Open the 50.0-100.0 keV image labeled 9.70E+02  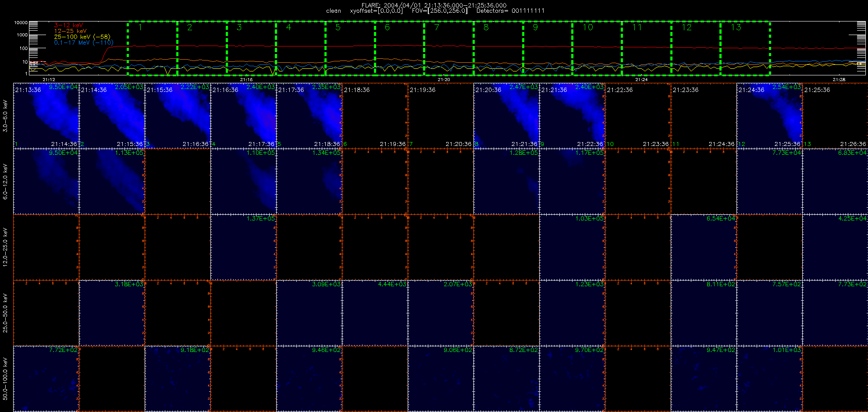(573, 379)
